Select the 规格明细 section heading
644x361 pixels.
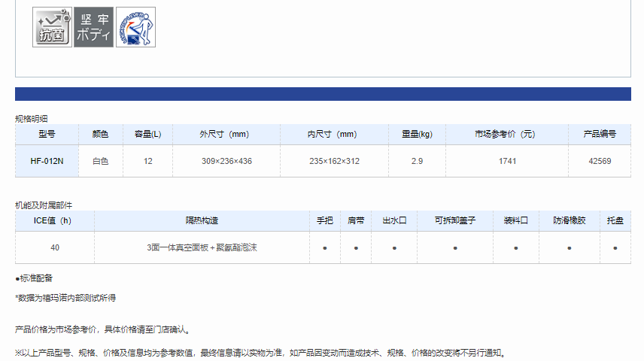coord(31,119)
